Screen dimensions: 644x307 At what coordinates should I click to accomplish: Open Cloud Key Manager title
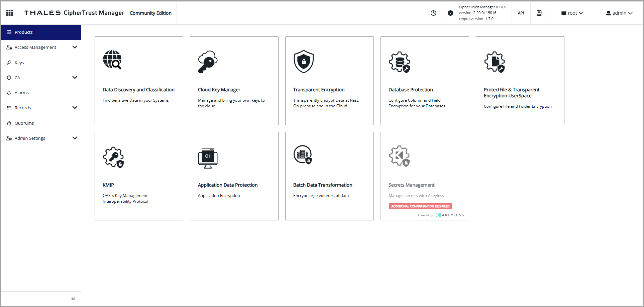pos(219,90)
